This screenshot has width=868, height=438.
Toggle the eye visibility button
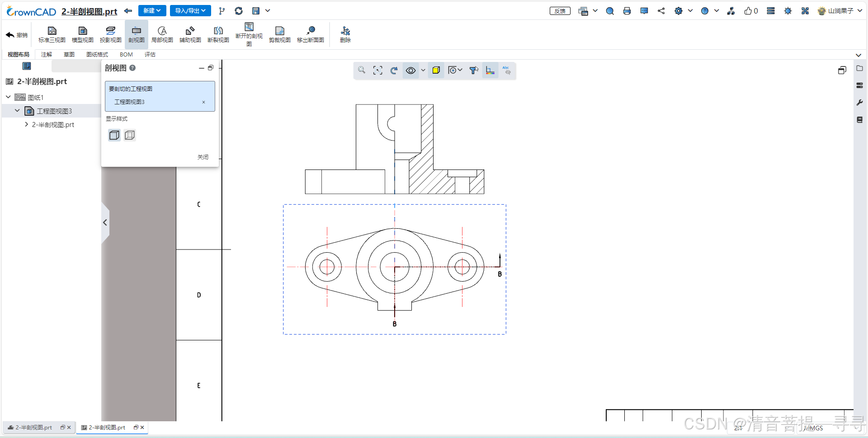[410, 71]
